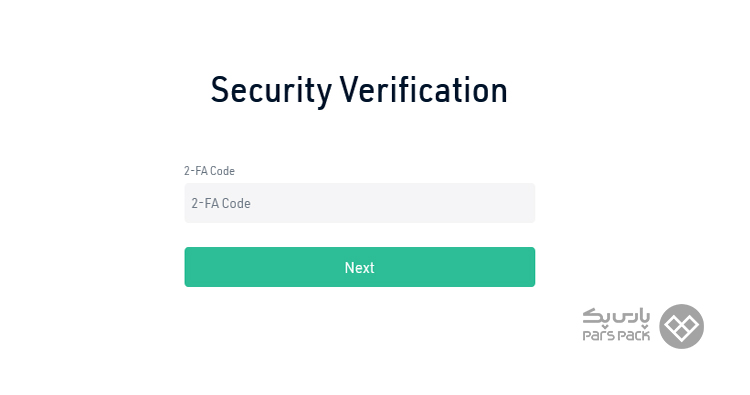Click the right edge of the Next button
The height and width of the screenshot is (395, 750).
[529, 267]
